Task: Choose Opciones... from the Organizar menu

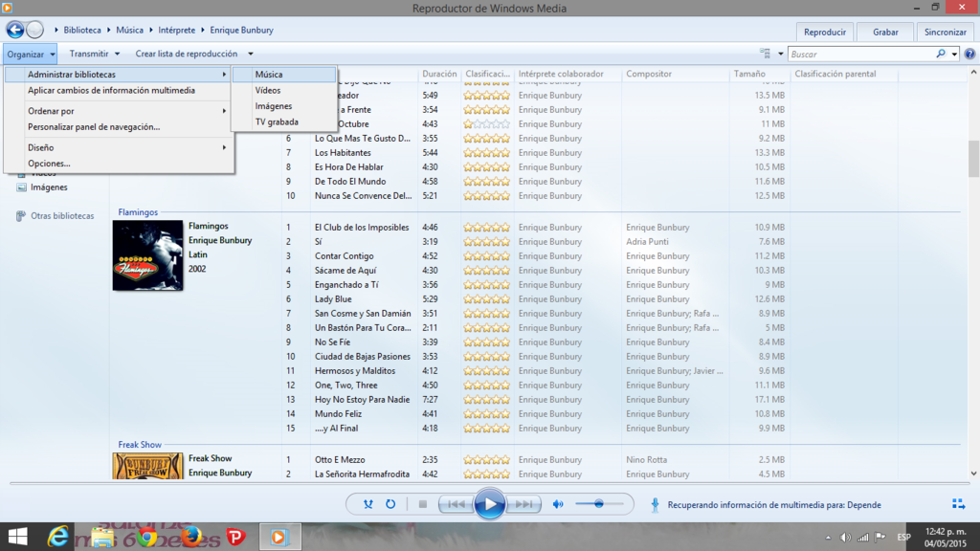Action: tap(49, 164)
